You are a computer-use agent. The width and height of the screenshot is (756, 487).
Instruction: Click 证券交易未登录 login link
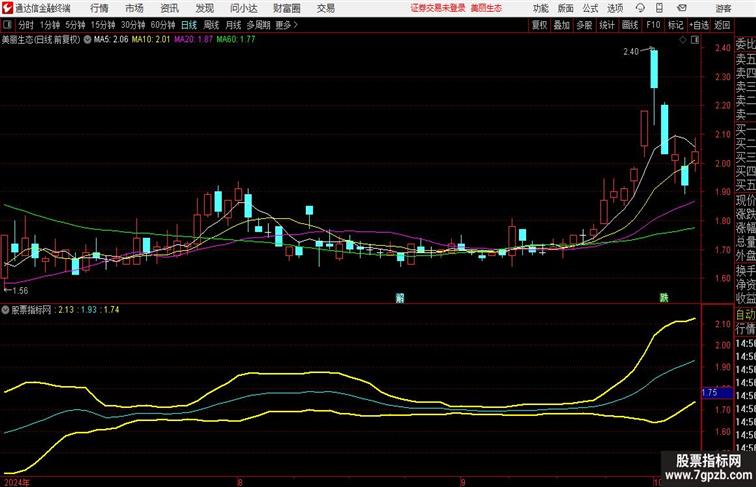click(438, 8)
